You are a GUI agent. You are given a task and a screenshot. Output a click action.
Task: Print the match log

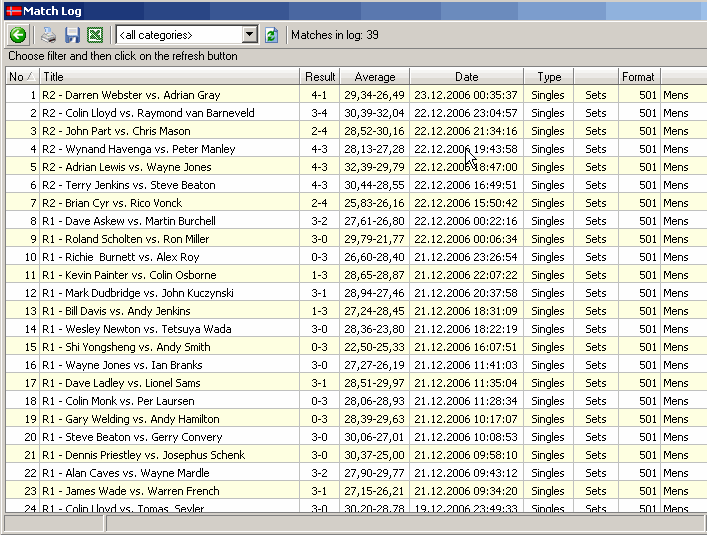(48, 35)
